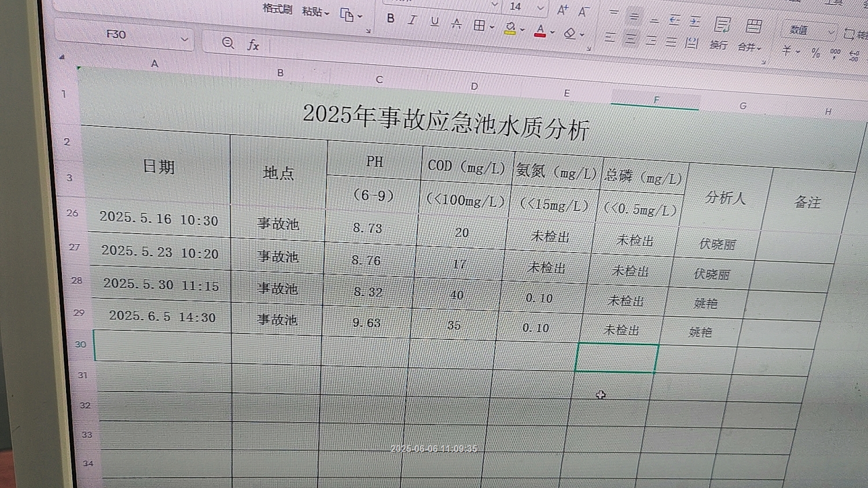This screenshot has height=488, width=868.
Task: Select column F header
Action: [x=656, y=100]
